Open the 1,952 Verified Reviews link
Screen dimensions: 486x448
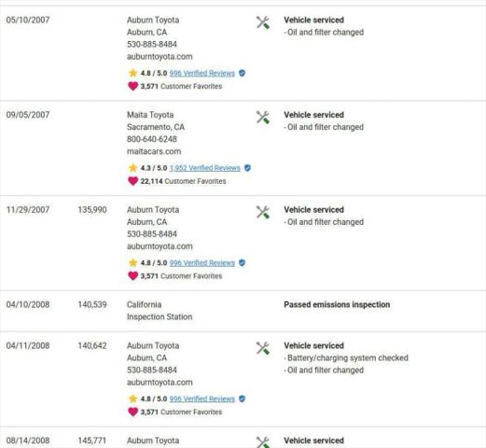click(205, 168)
